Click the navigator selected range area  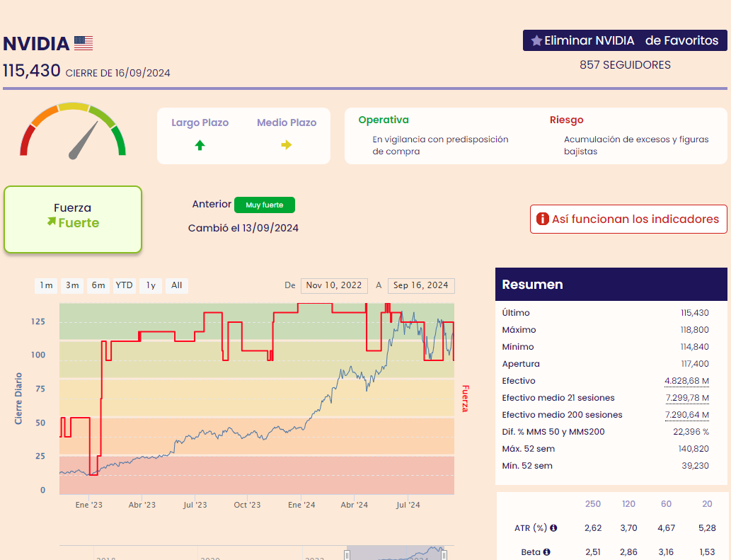(396, 553)
